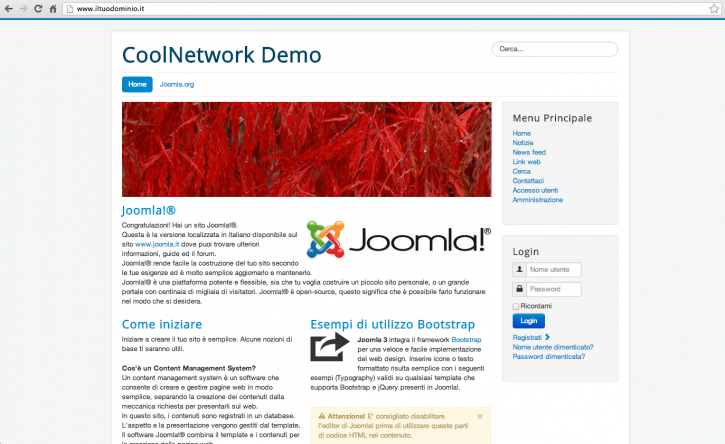The width and height of the screenshot is (725, 444).
Task: Click the red leaves banner image
Action: tap(307, 149)
